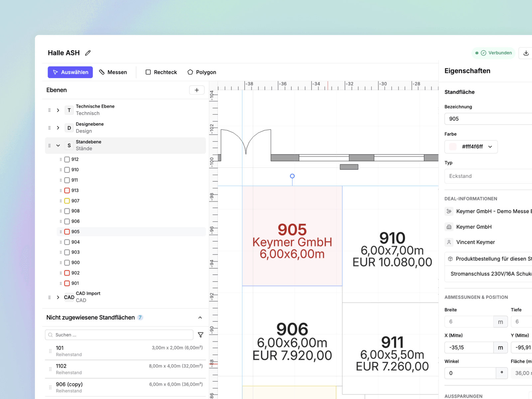Open the Farbe #fff4f6ff color dropdown
Image resolution: width=532 pixels, height=399 pixels.
point(471,147)
